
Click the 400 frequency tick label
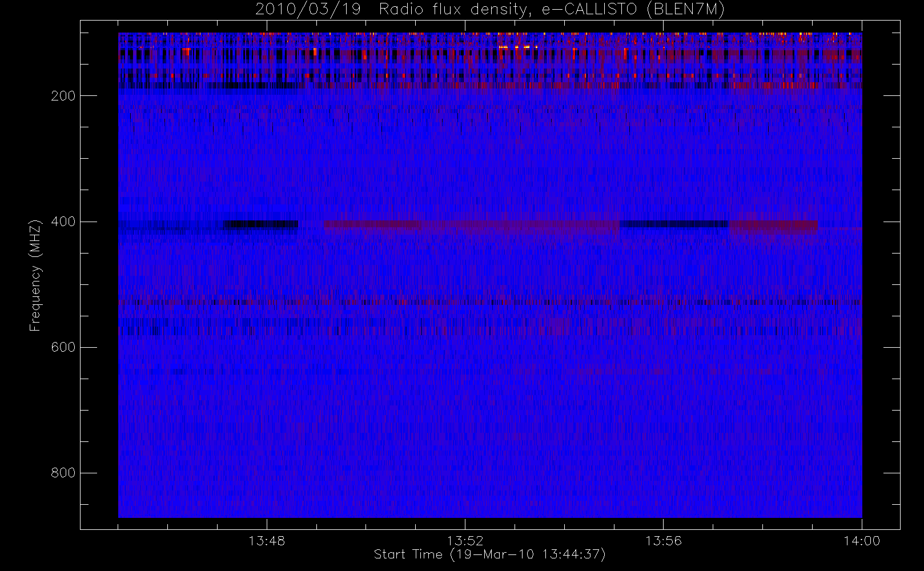(x=63, y=222)
